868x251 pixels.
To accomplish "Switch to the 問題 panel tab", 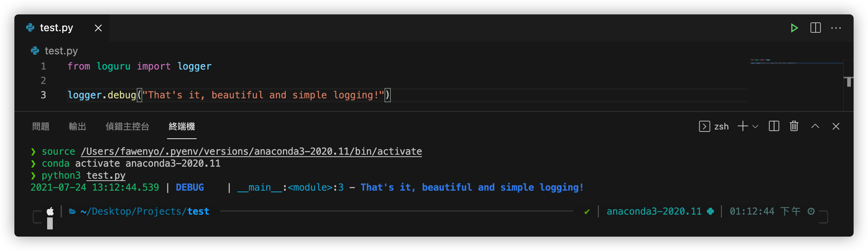I will (x=41, y=127).
